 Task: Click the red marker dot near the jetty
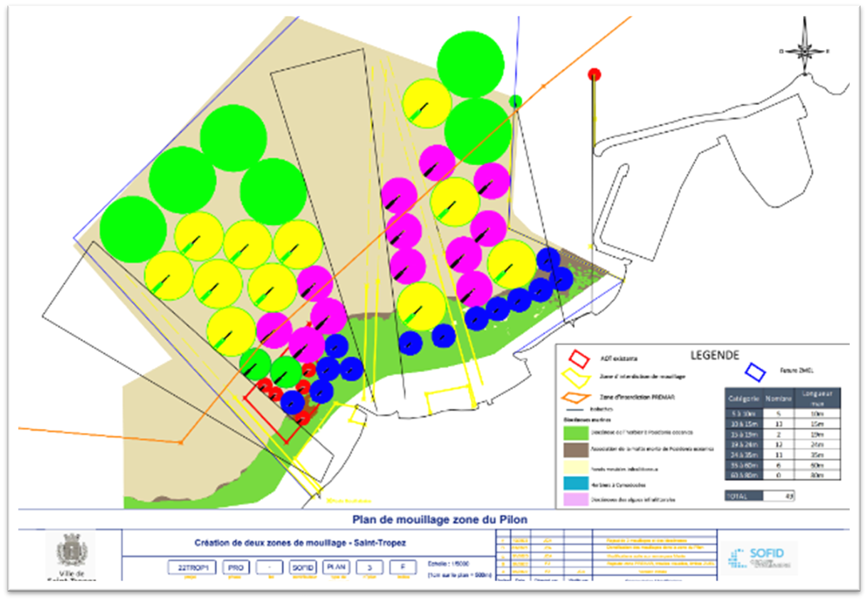594,75
